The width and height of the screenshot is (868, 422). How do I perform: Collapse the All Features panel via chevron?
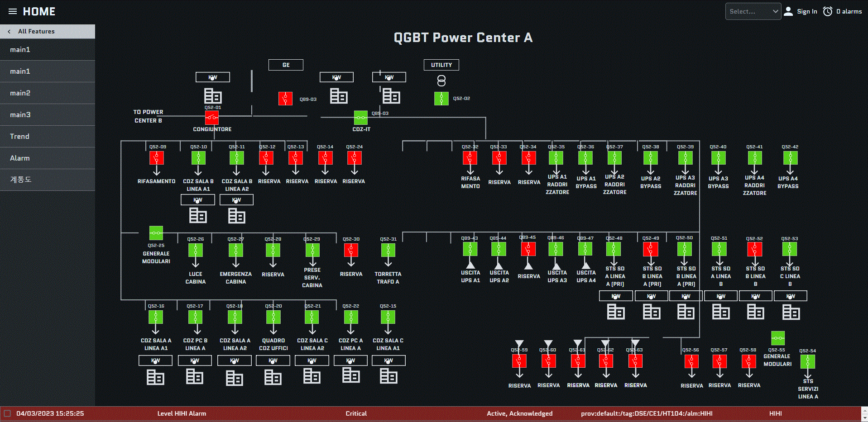(x=8, y=31)
